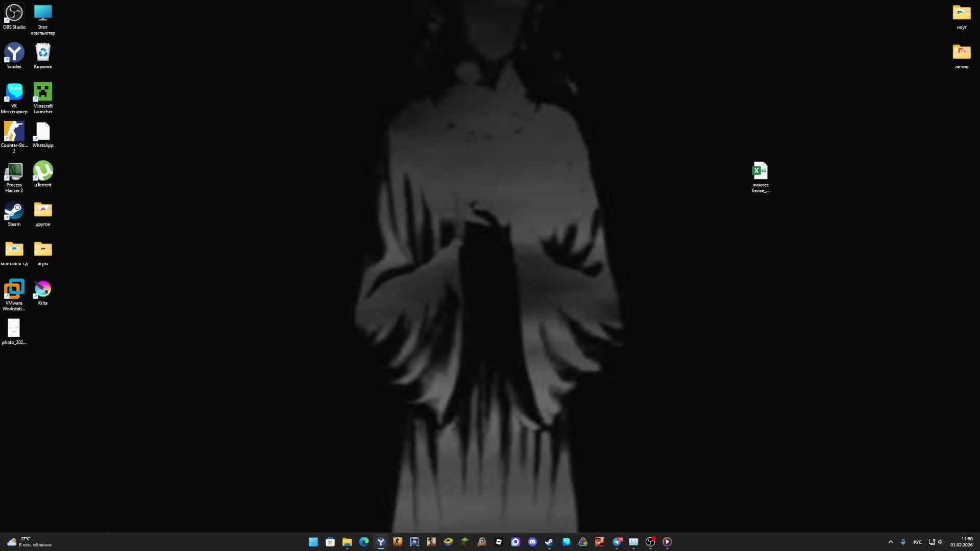Open the Windows Start menu
Viewport: 980px width, 551px height.
tap(313, 542)
